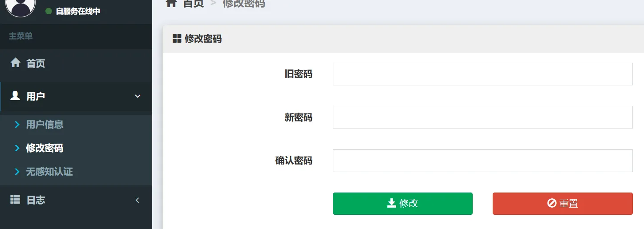Click the green 修改 submit button
Screen dimensions: 644x229
403,204
